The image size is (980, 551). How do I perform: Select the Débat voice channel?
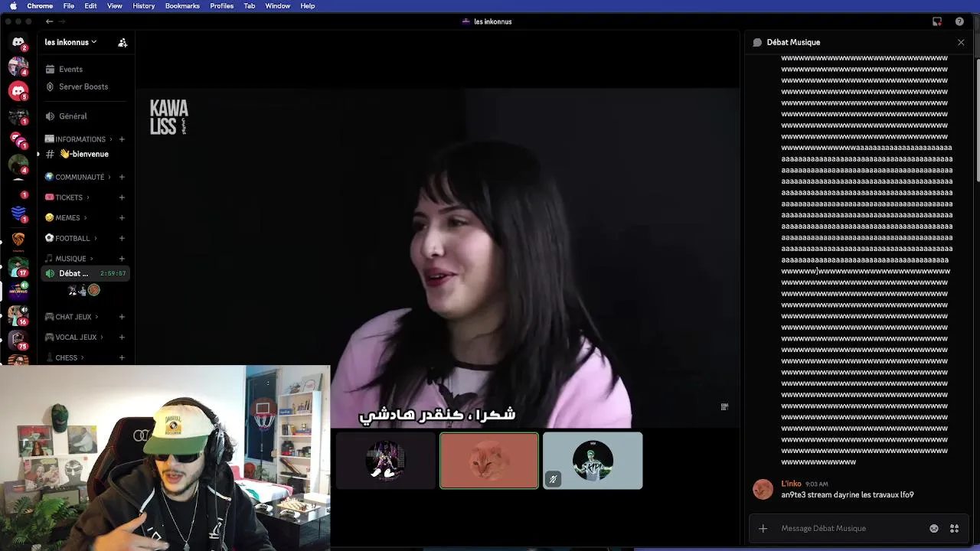pyautogui.click(x=86, y=273)
